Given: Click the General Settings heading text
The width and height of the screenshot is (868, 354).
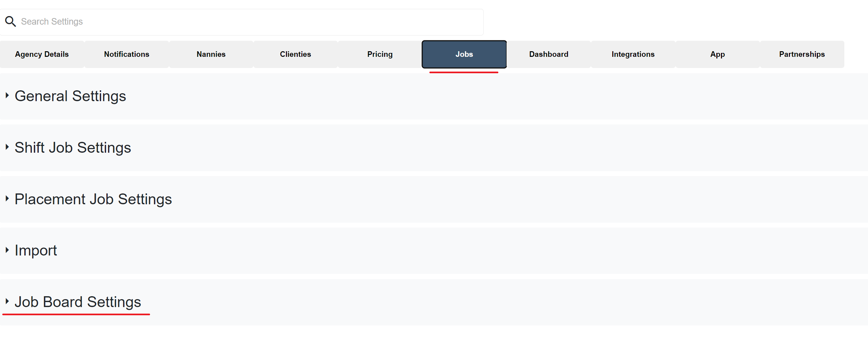Looking at the screenshot, I should coord(71,96).
